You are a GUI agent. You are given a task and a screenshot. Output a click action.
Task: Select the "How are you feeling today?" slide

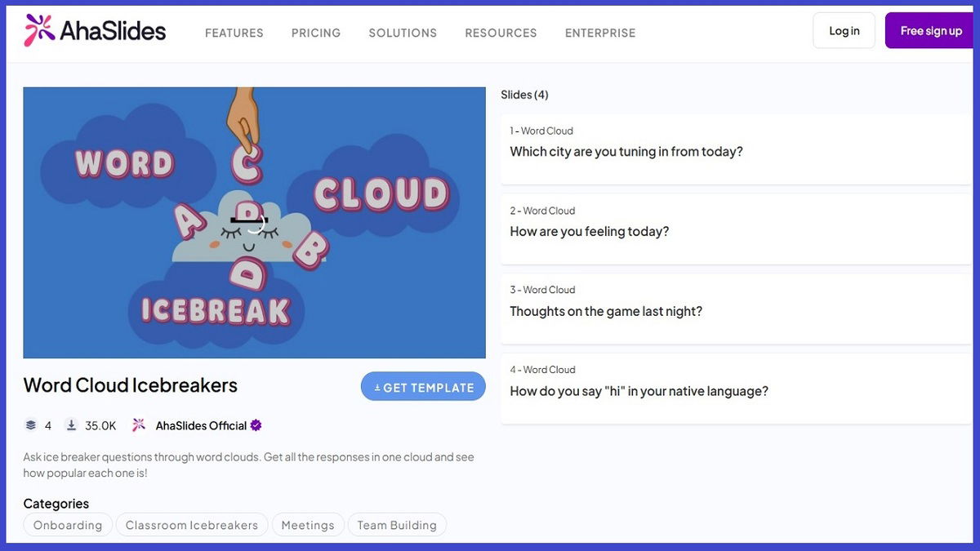(x=735, y=229)
